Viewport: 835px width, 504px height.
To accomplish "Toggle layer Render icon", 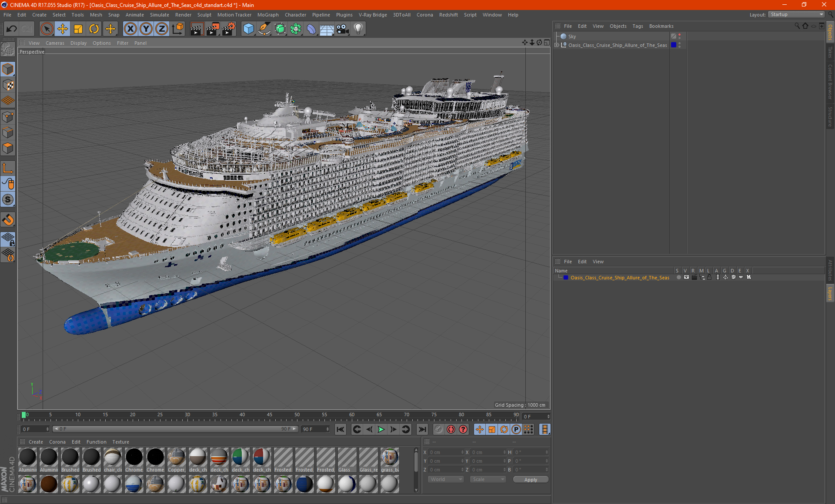I will click(694, 278).
